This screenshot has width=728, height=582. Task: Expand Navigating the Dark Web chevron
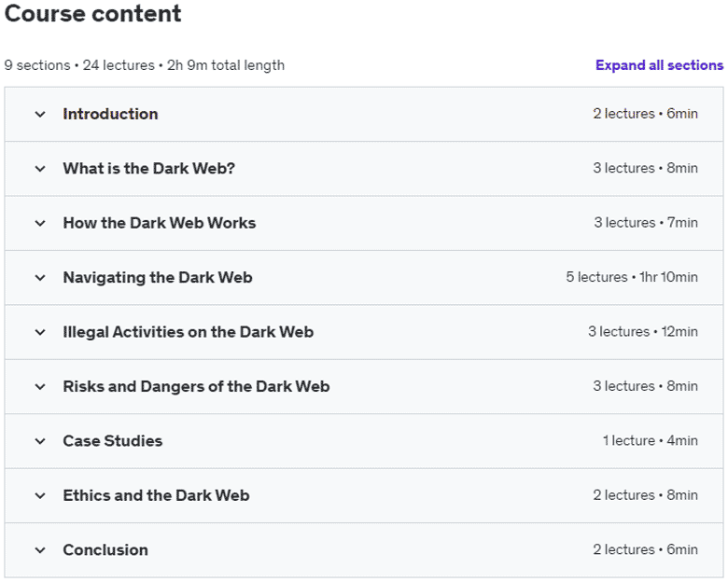coord(40,278)
